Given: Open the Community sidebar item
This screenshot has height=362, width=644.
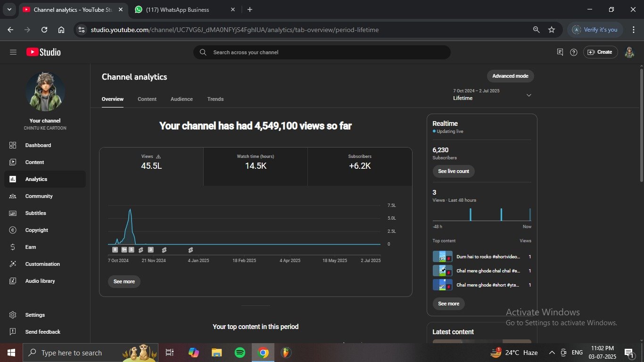Looking at the screenshot, I should pyautogui.click(x=45, y=196).
